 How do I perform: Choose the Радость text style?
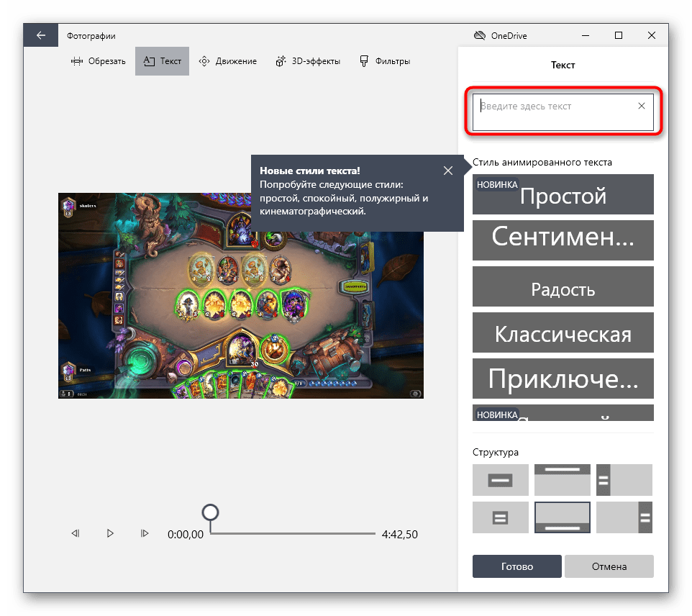pyautogui.click(x=563, y=289)
